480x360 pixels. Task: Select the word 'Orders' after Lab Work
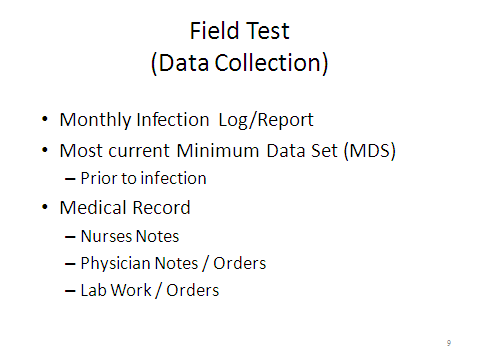click(x=193, y=290)
